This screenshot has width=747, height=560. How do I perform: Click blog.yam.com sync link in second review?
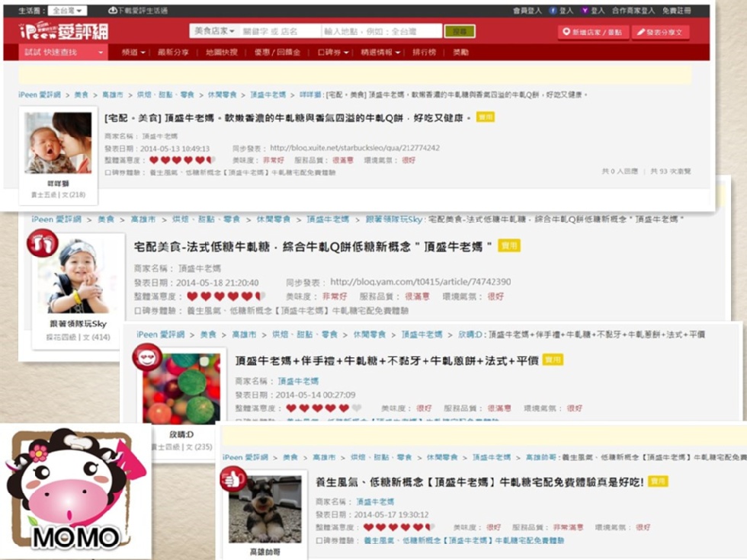click(x=420, y=282)
